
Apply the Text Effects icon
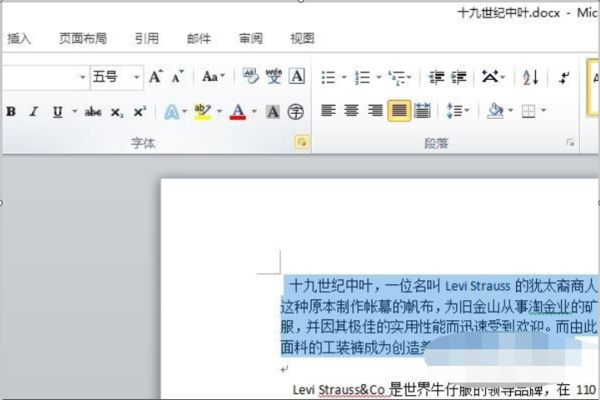(171, 112)
